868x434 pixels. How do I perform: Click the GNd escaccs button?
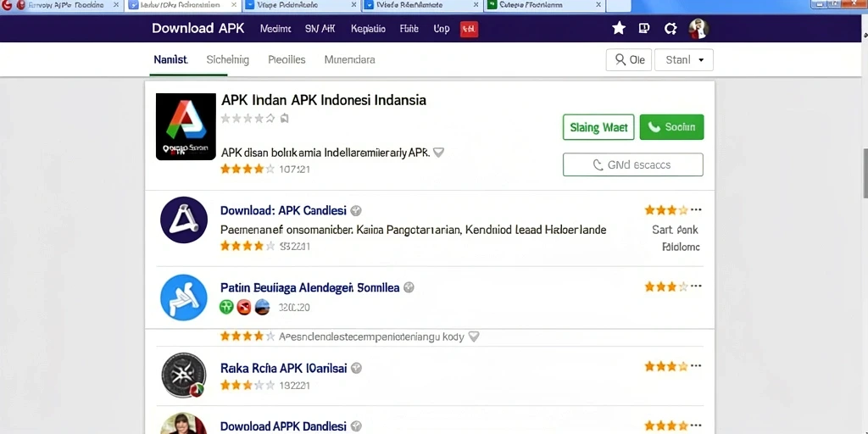(632, 165)
